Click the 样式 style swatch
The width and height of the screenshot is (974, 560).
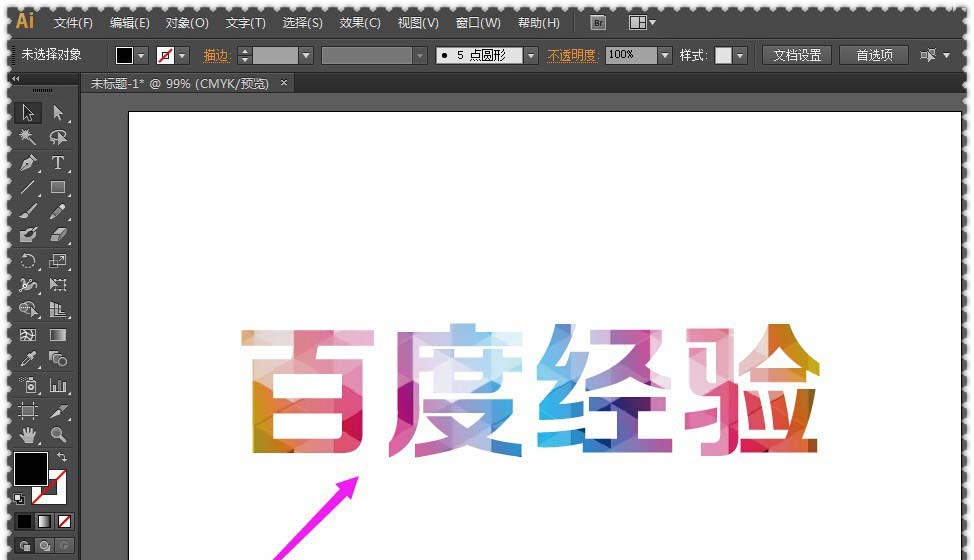723,55
